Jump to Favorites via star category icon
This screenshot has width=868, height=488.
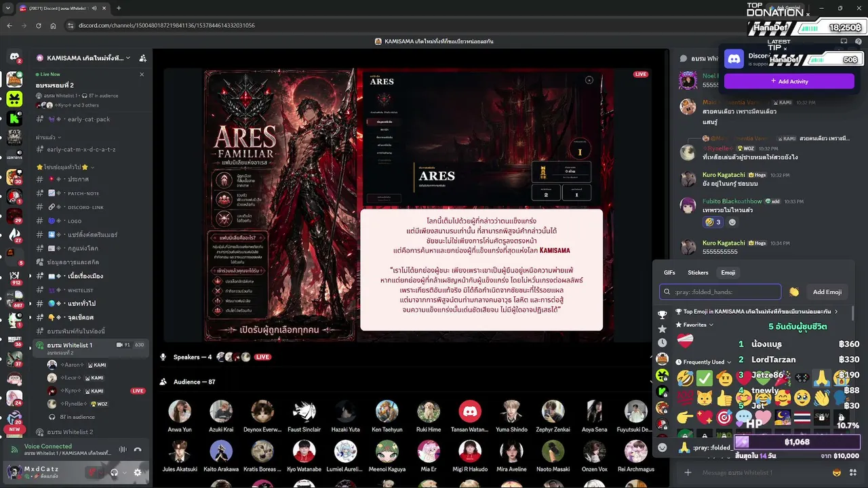point(663,329)
